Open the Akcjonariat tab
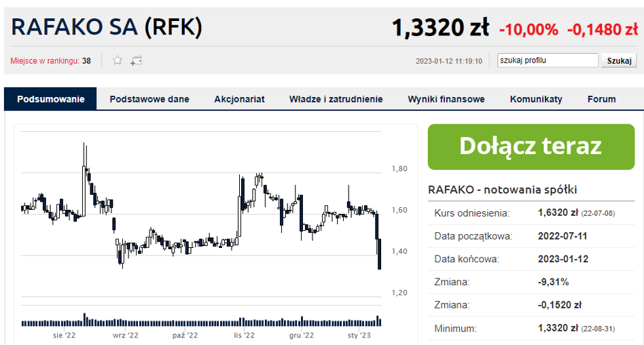Image resolution: width=644 pixels, height=345 pixels. 239,99
